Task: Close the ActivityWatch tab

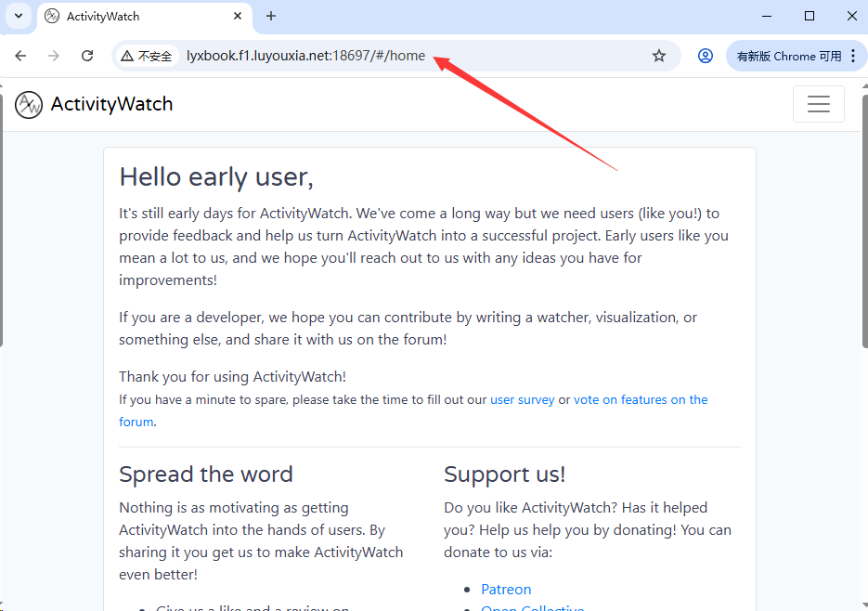Action: point(238,16)
